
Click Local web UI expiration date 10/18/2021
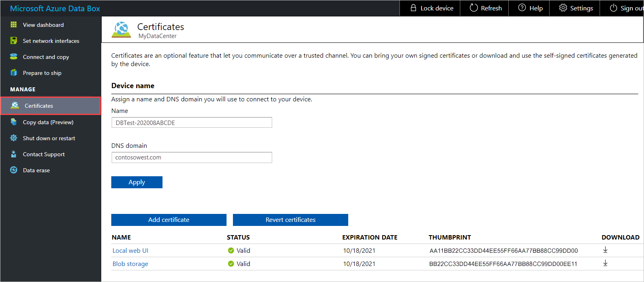coord(359,251)
